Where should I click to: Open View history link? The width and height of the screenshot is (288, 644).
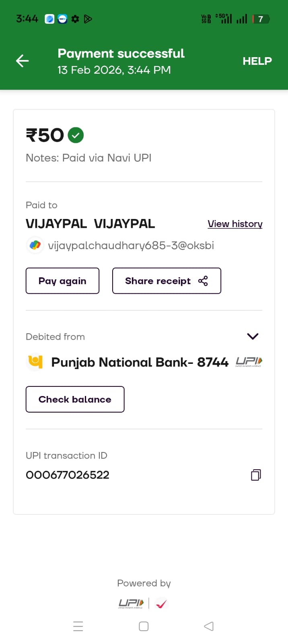[235, 224]
